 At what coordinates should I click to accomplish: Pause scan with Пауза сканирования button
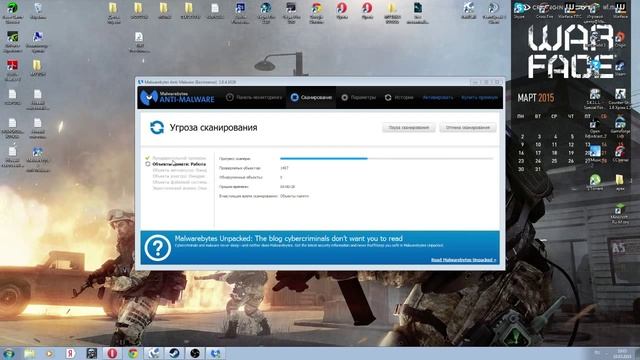[409, 127]
